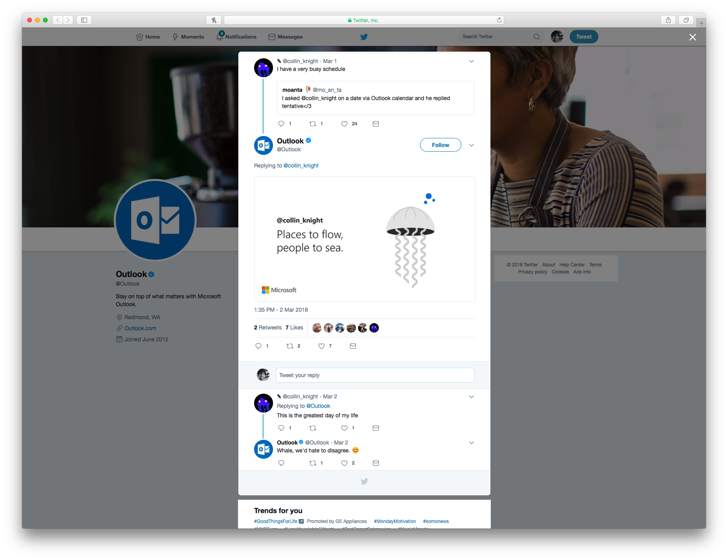Open Ads info footer link
This screenshot has height=560, width=728.
point(582,272)
